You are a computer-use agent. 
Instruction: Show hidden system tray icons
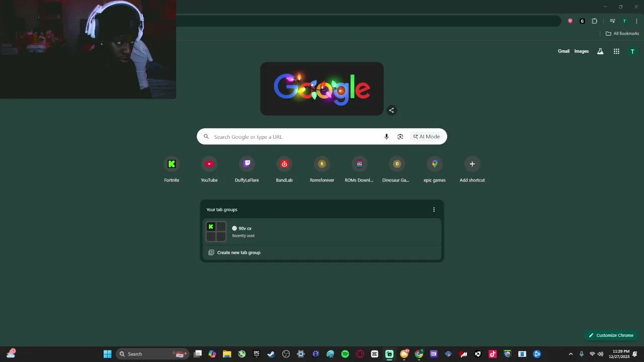coord(571,354)
